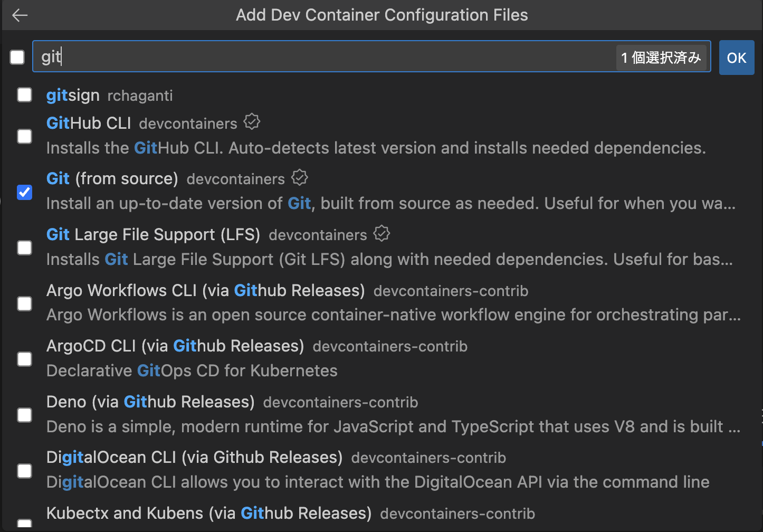763x532 pixels.
Task: Toggle the select-all checkbox beside search field
Action: coord(16,56)
